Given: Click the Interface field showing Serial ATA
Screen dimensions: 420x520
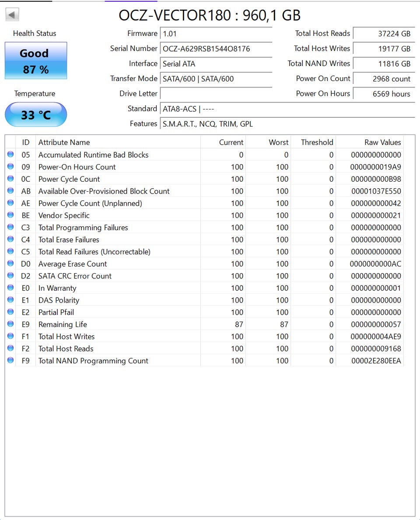Looking at the screenshot, I should pos(216,63).
